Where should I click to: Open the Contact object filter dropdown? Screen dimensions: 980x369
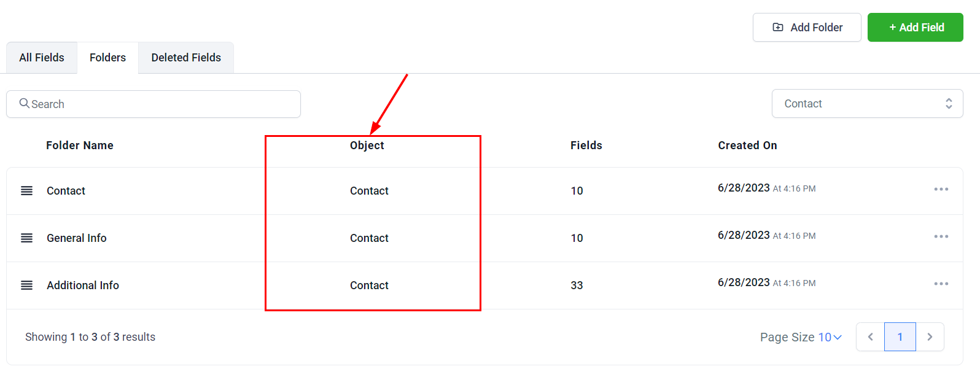867,104
